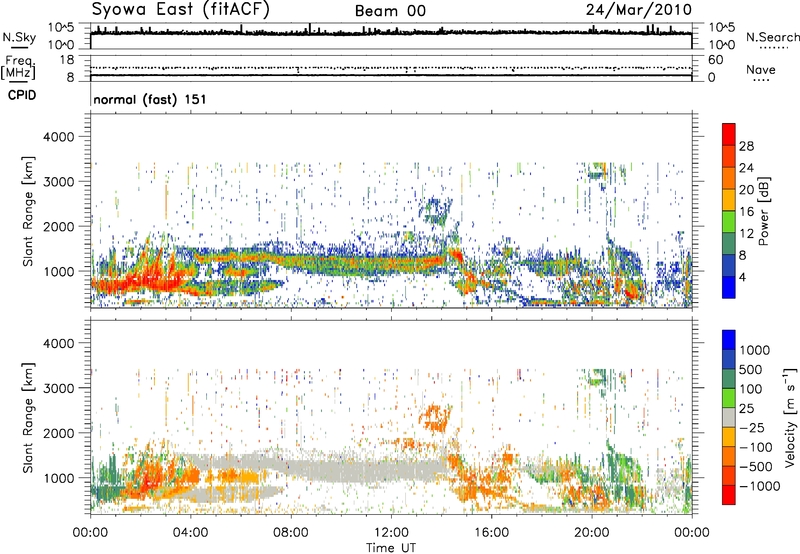Click the date '24/Mar/2010'
800x554 pixels.
point(639,10)
